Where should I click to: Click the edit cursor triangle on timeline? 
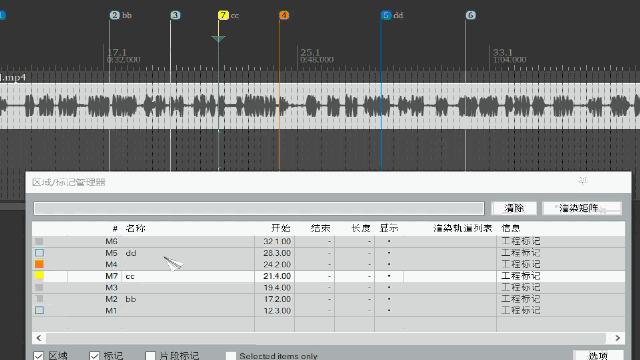click(x=218, y=39)
